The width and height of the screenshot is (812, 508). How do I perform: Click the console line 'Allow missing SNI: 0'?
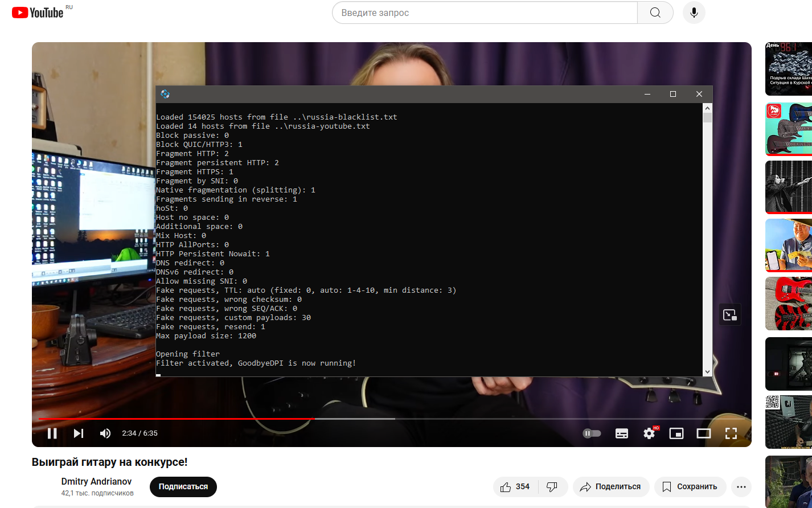[x=202, y=281]
